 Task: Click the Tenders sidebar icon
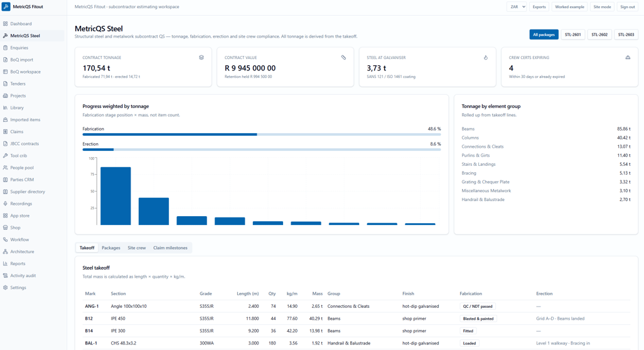tap(6, 84)
